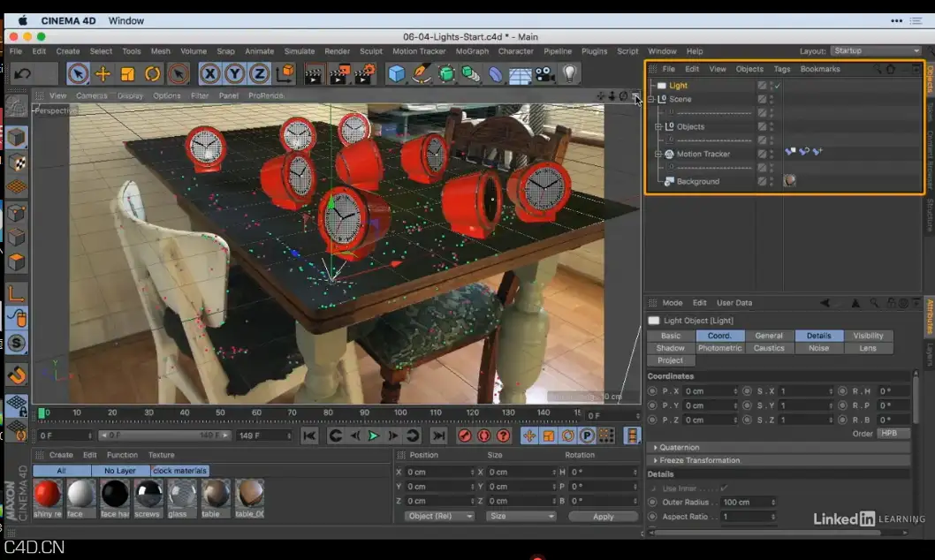Select the table material swatch

pos(216,494)
